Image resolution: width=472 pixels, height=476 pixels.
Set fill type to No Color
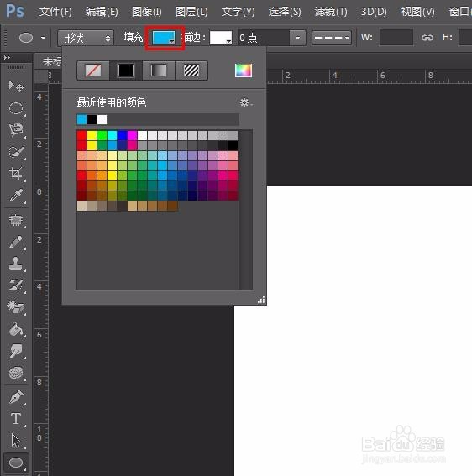click(x=93, y=71)
